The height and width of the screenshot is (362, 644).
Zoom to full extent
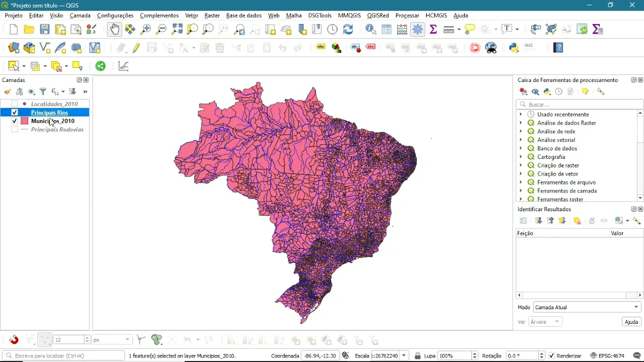pyautogui.click(x=177, y=30)
